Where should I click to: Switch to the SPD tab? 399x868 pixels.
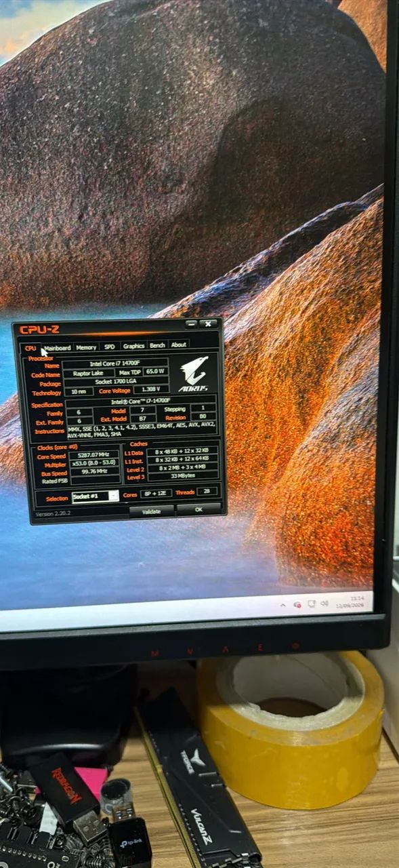pos(109,347)
